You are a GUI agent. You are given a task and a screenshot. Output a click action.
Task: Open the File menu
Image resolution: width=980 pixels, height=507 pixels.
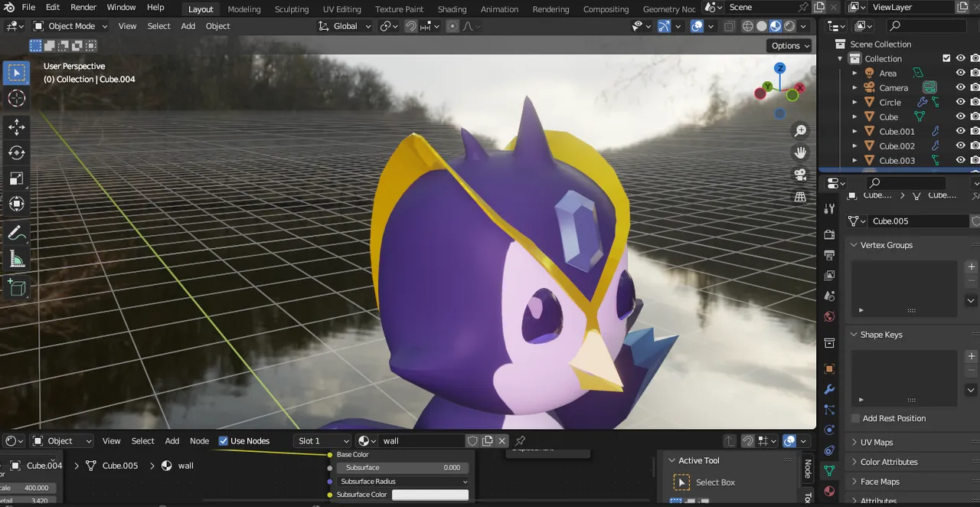tap(28, 8)
